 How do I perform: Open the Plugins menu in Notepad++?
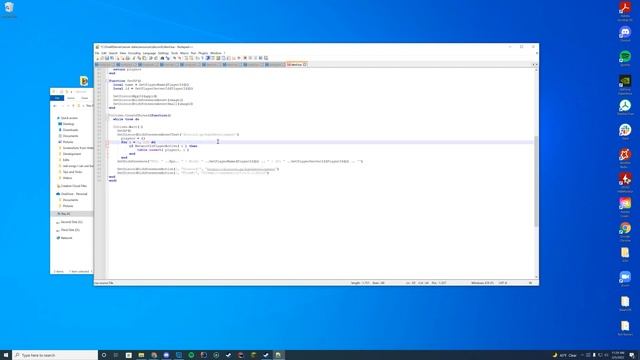click(203, 53)
